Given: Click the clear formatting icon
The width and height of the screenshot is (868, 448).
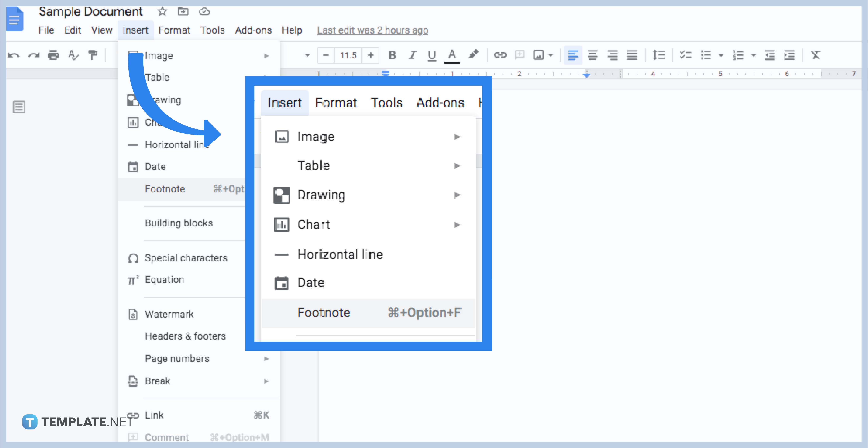Looking at the screenshot, I should [816, 55].
